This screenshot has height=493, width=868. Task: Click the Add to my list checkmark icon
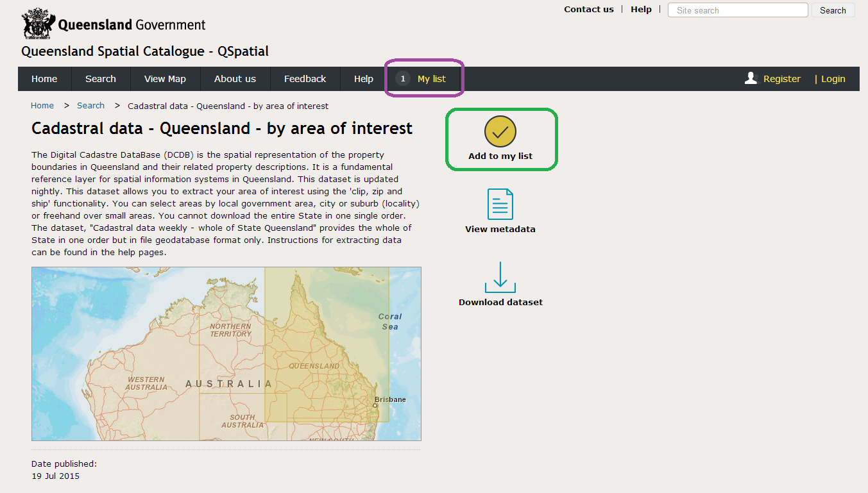tap(500, 132)
